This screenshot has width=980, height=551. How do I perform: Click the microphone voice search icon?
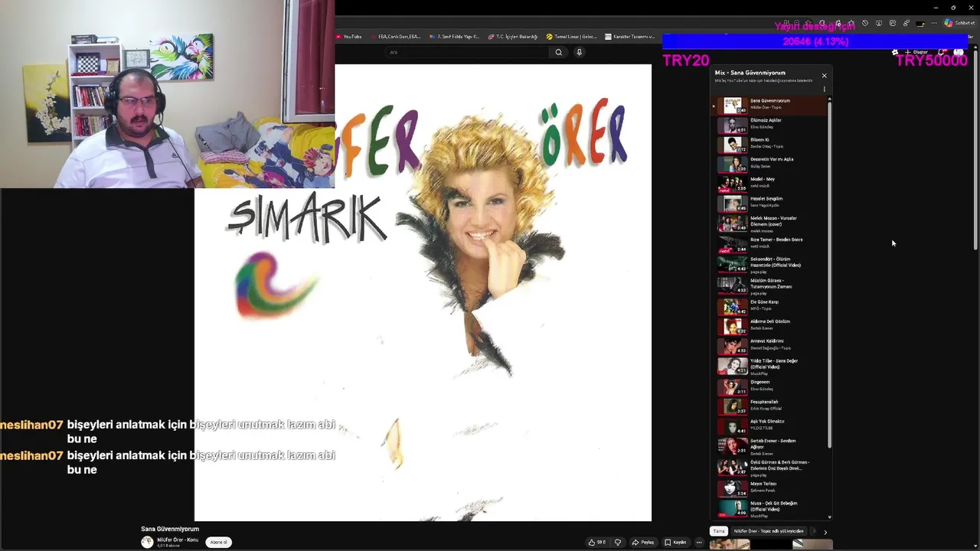579,52
